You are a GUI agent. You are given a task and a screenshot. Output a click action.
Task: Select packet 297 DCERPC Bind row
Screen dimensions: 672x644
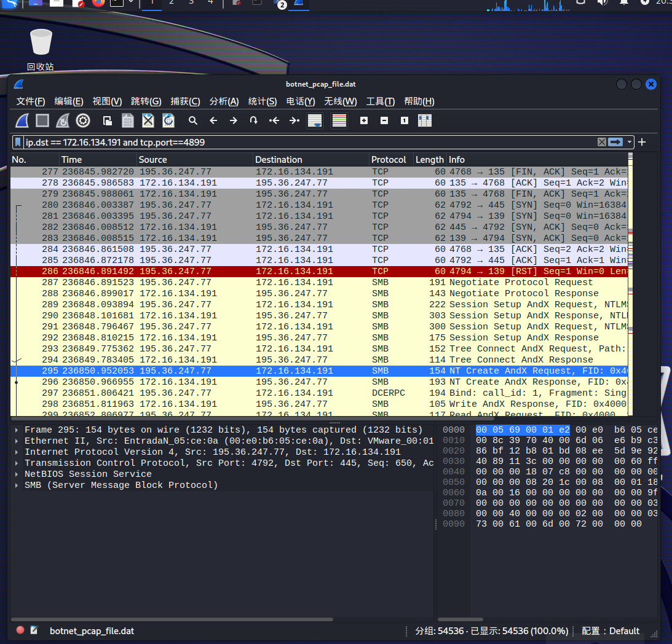pyautogui.click(x=319, y=393)
